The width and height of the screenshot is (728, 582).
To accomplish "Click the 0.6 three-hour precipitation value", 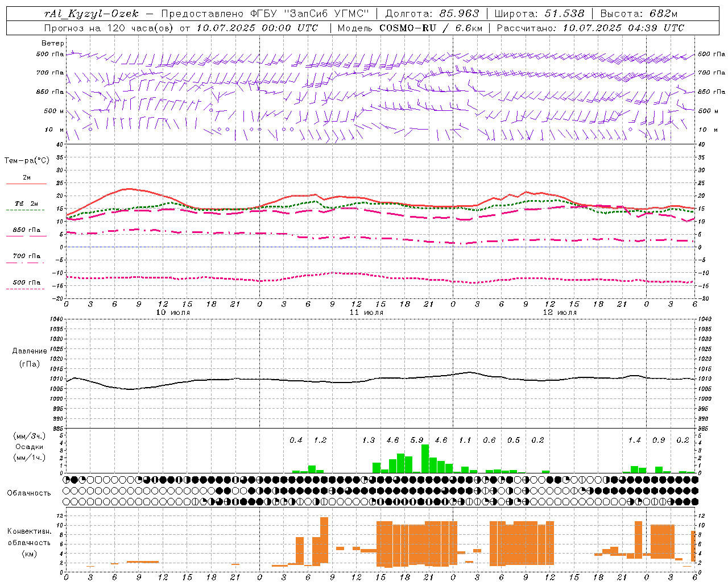I will click(x=489, y=440).
